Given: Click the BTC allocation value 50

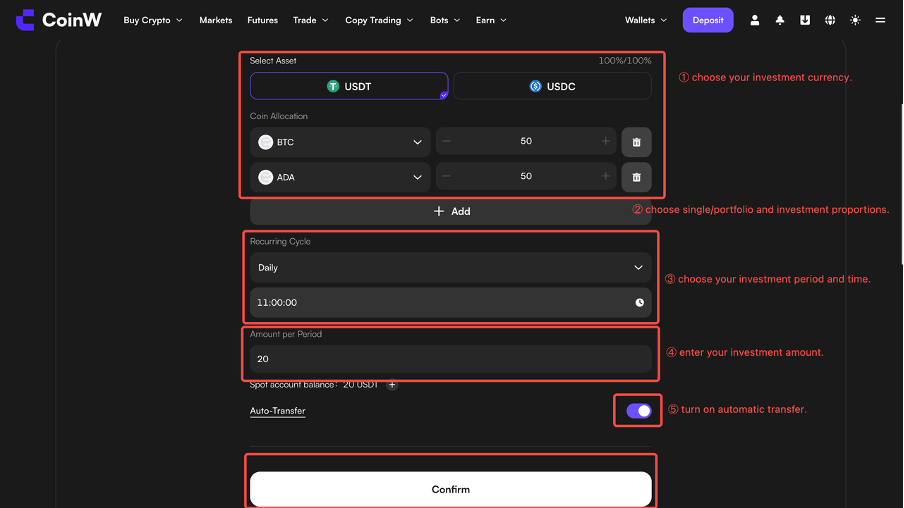Looking at the screenshot, I should click(x=526, y=141).
